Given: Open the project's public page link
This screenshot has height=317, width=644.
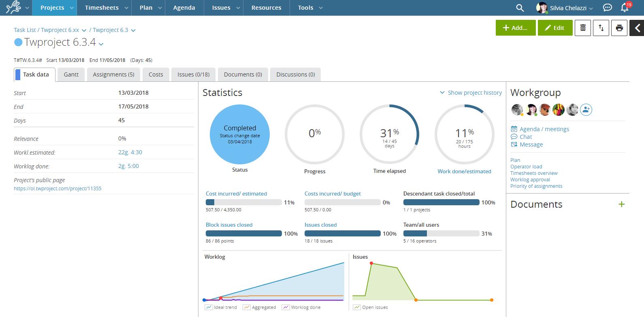Looking at the screenshot, I should [58, 188].
